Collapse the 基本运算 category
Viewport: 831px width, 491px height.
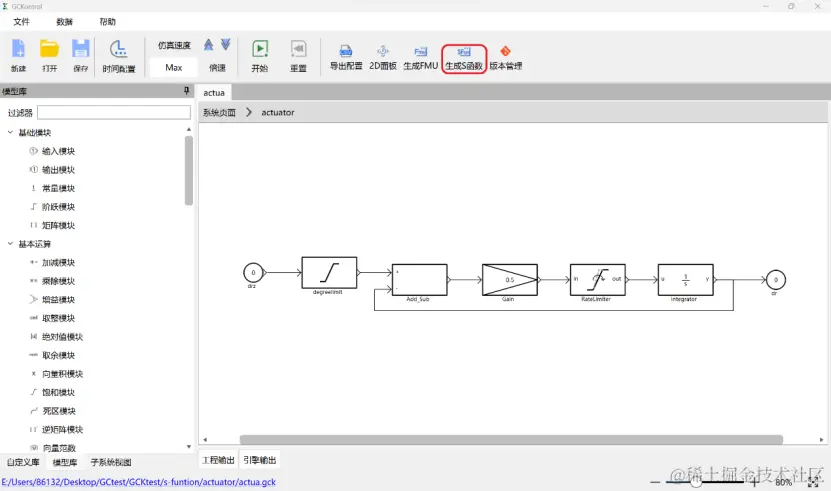pos(10,244)
